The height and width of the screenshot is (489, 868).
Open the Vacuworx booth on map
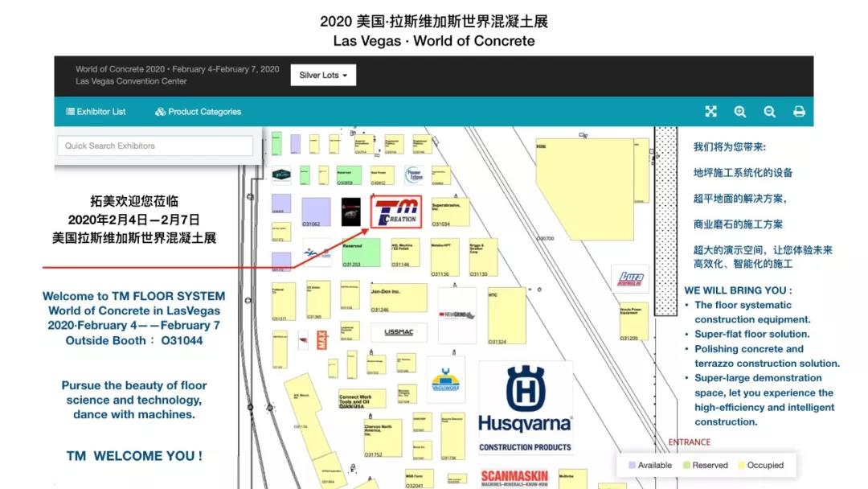[446, 380]
